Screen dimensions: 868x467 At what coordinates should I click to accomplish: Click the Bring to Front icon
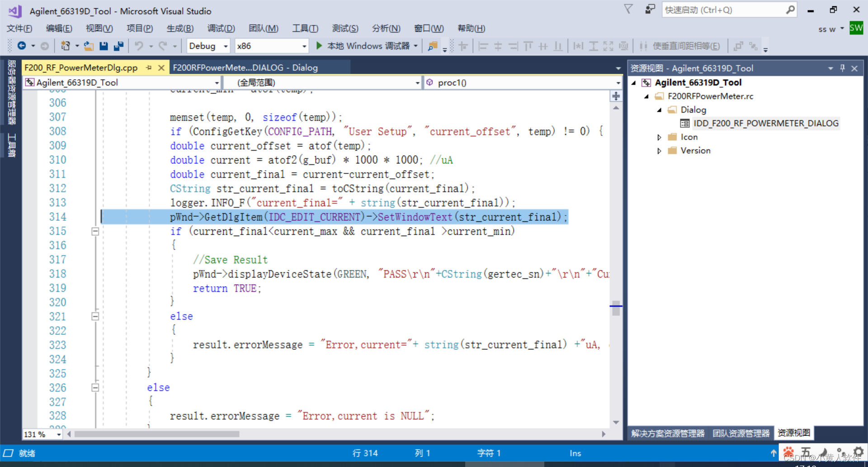coord(738,46)
